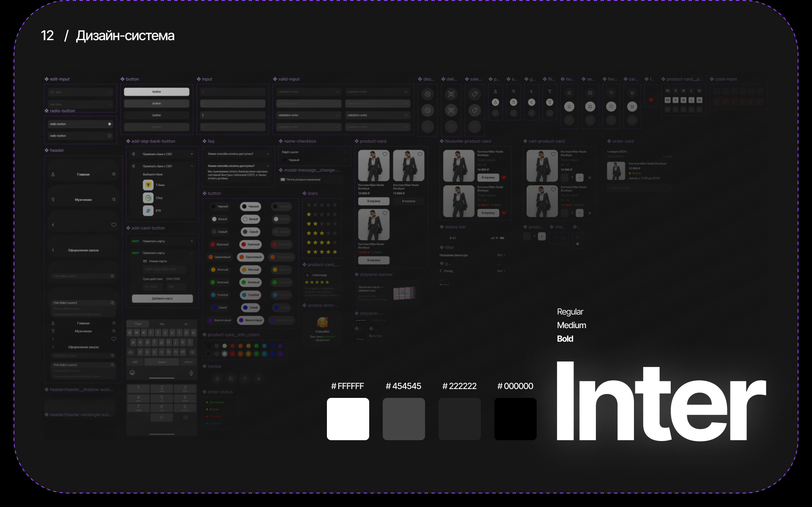Select the highlighted XL size chip
Screen dimensions: 812x507
(x=700, y=100)
